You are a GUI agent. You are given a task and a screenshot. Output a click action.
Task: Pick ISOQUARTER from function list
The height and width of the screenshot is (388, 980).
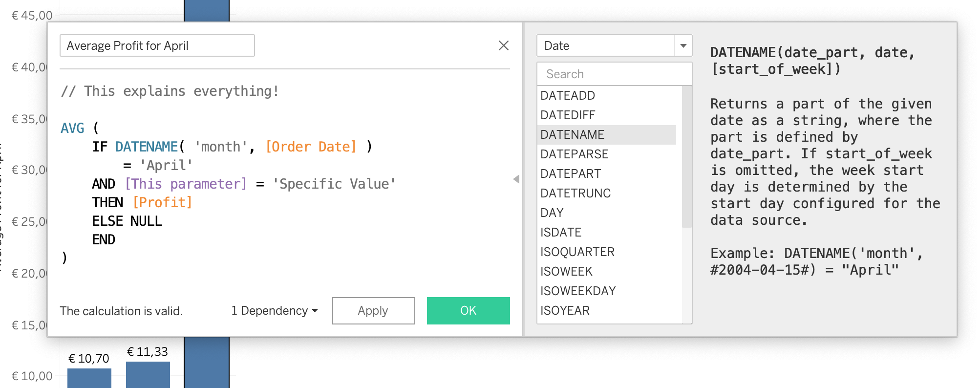tap(577, 252)
